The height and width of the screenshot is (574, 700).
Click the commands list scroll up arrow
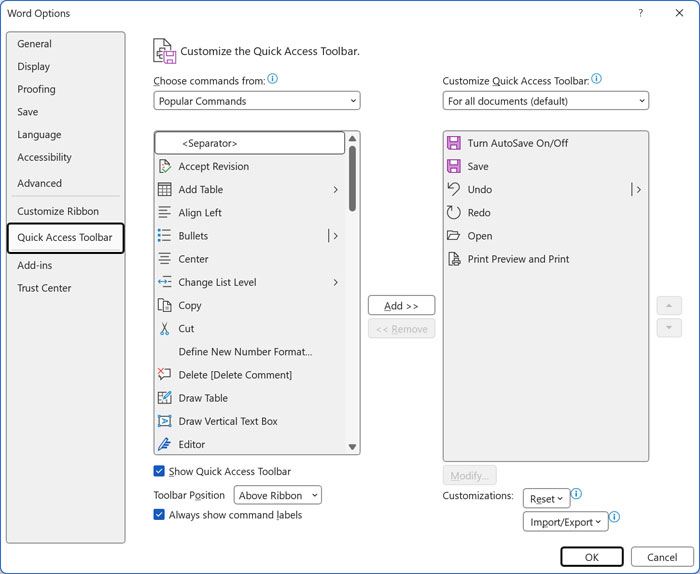[x=352, y=138]
